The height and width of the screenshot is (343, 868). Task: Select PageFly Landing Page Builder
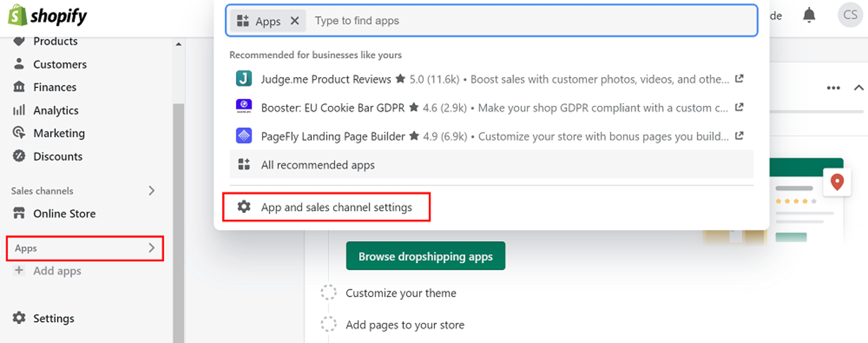(492, 136)
